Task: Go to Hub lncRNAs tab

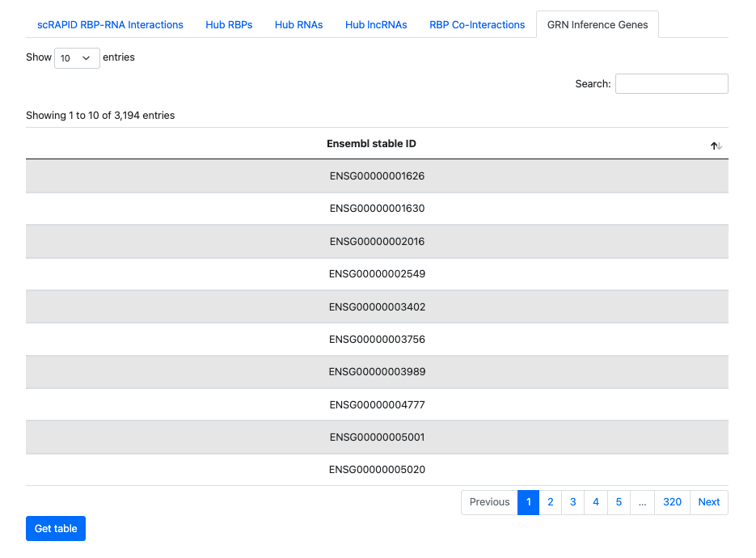Action: (x=376, y=25)
